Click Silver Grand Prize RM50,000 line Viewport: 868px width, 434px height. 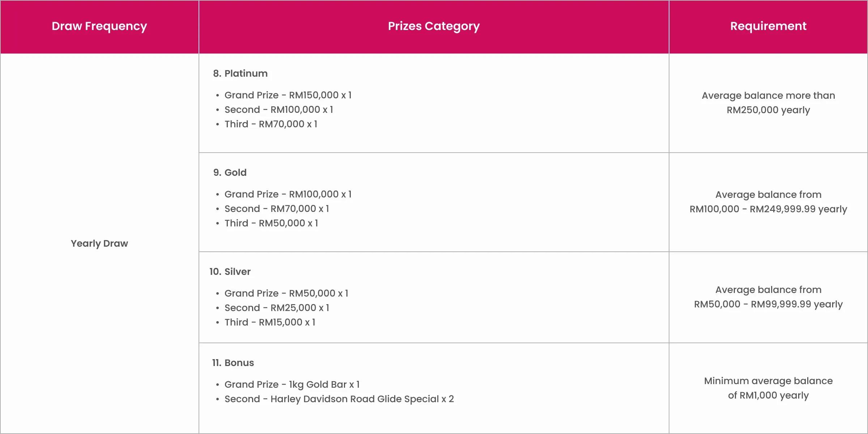coord(286,293)
